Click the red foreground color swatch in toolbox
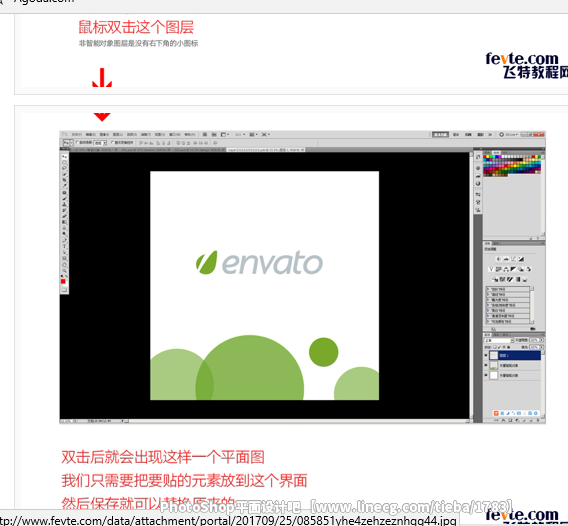 tap(63, 281)
